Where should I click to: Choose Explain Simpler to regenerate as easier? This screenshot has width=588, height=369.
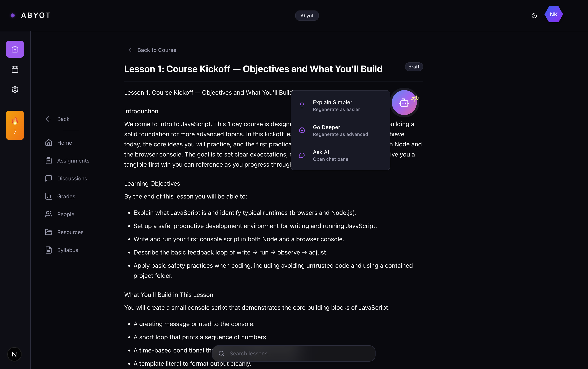click(x=336, y=105)
